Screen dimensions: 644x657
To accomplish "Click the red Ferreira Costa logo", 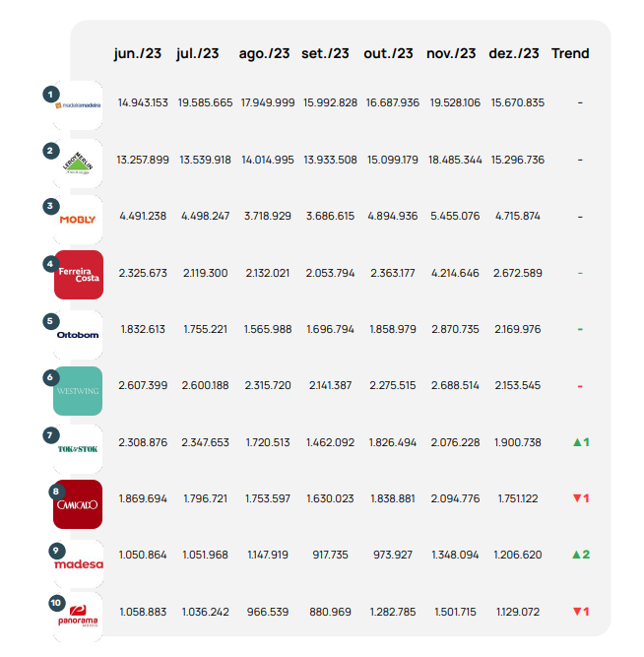I will click(x=79, y=275).
